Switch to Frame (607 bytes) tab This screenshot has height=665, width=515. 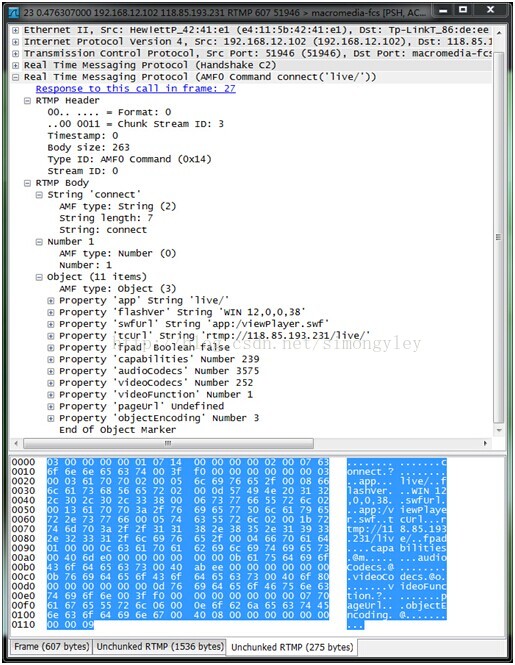(x=51, y=647)
